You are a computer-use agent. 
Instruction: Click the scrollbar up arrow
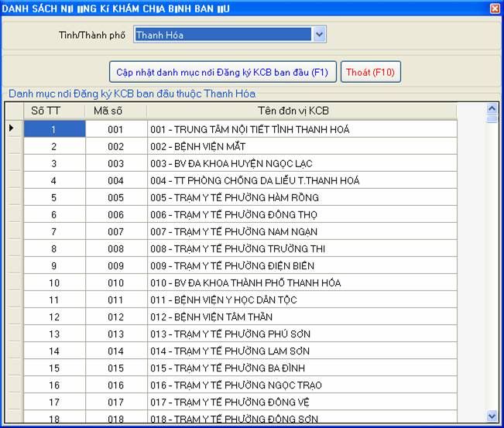492,109
